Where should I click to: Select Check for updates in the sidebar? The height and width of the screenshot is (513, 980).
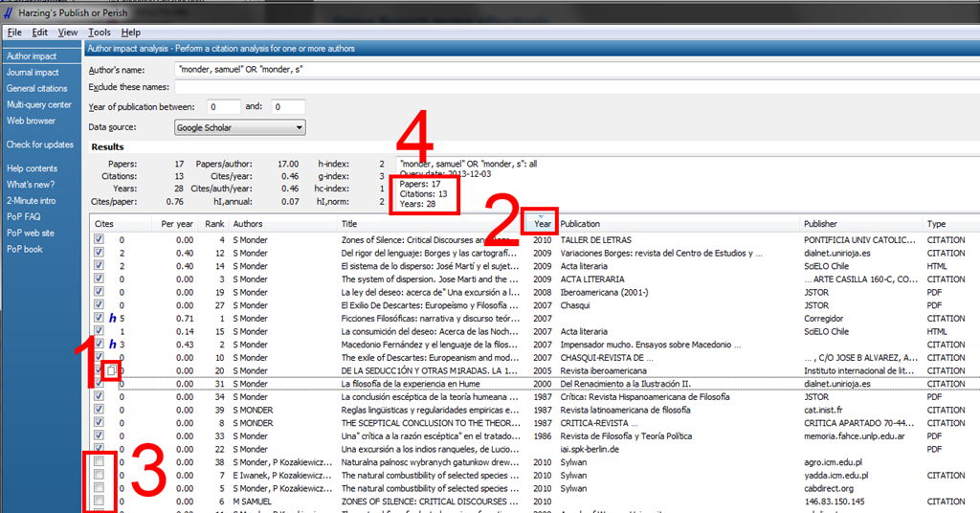point(39,145)
